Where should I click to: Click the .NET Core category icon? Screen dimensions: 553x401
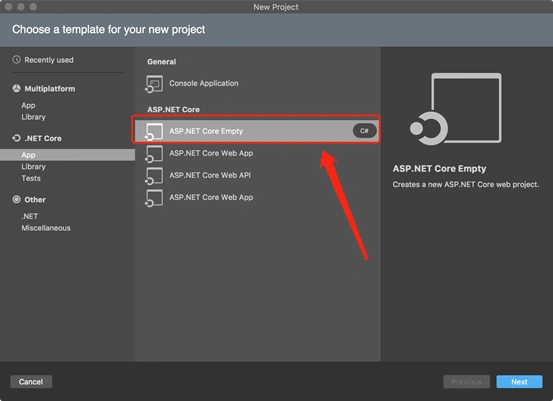(17, 138)
